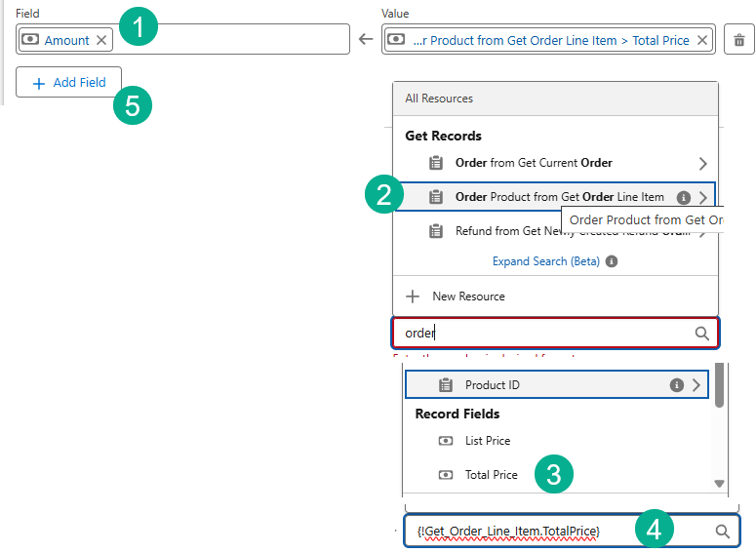Click Expand Search (Beta) link

546,261
